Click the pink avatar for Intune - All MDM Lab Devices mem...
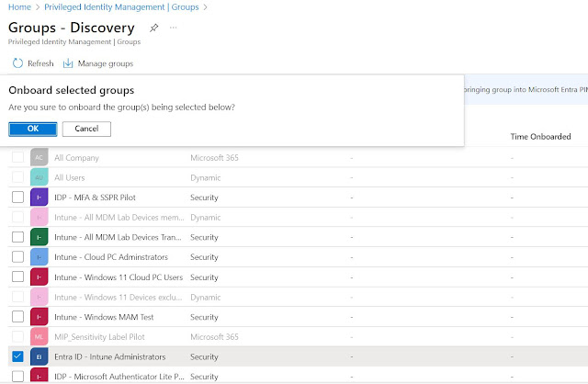Screen dimensions: 588x384 tap(39, 217)
